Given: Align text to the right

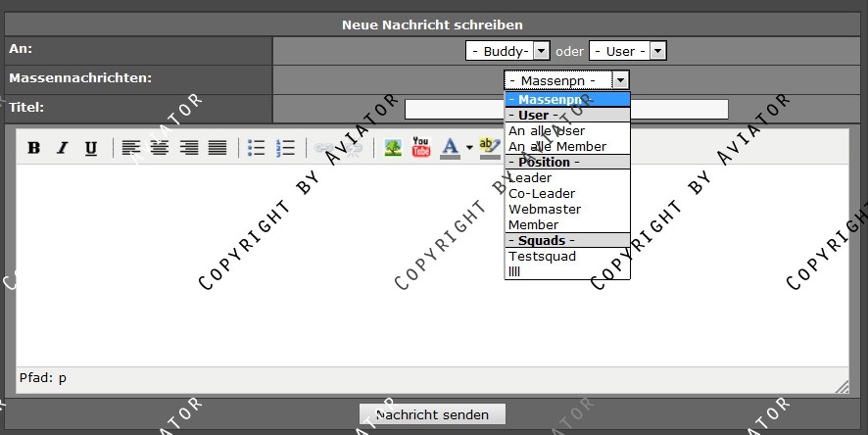Looking at the screenshot, I should pos(188,148).
